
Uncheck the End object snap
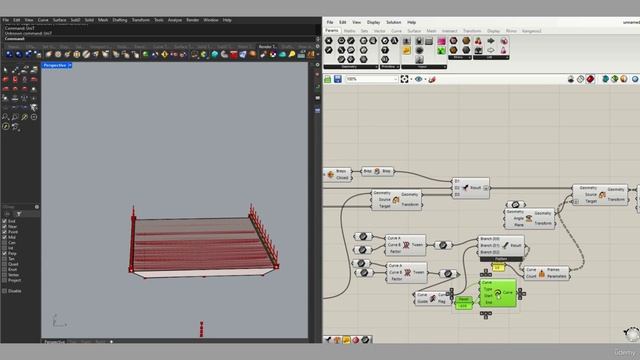coord(4,221)
